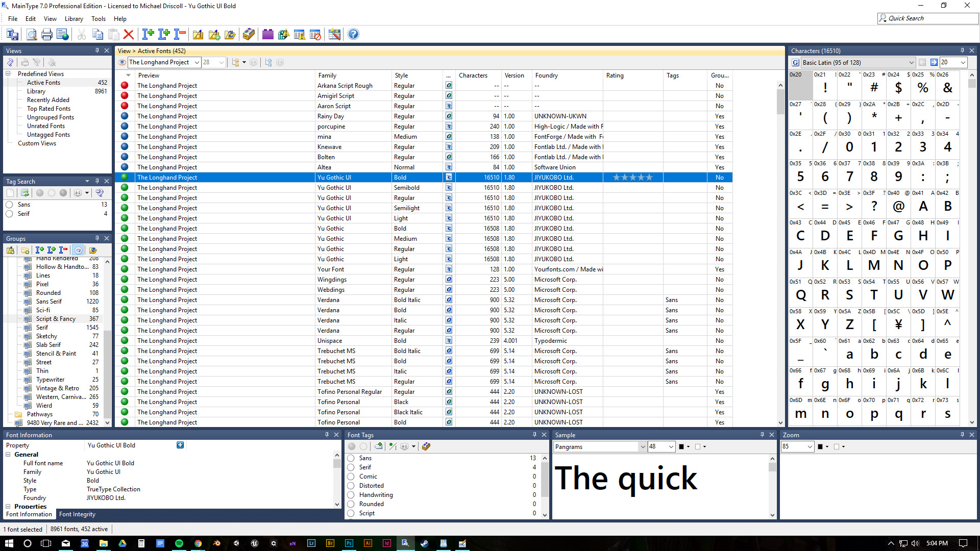Image resolution: width=980 pixels, height=551 pixels.
Task: Switch to the Font Information tab
Action: click(29, 514)
